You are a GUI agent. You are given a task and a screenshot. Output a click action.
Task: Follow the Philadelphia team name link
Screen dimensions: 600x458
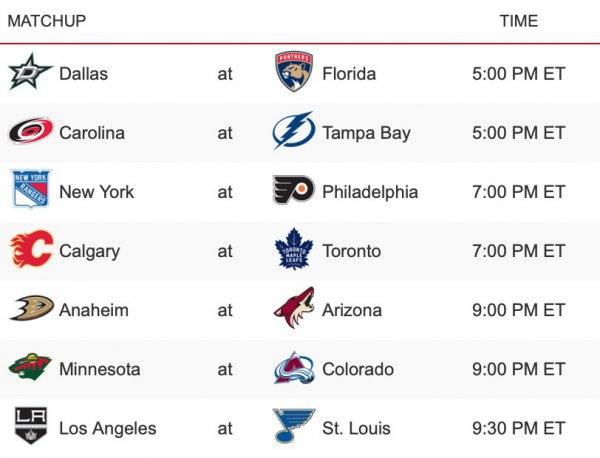click(370, 191)
